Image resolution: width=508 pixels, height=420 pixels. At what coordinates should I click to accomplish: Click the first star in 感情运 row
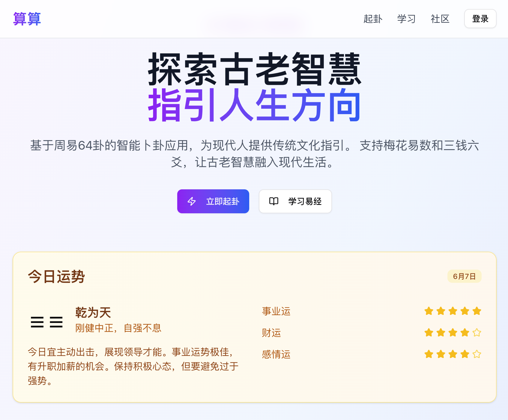click(429, 354)
